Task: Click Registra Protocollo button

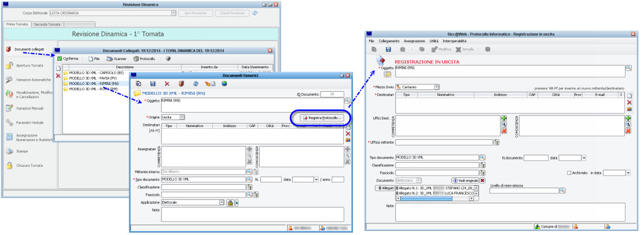Action: click(x=322, y=118)
